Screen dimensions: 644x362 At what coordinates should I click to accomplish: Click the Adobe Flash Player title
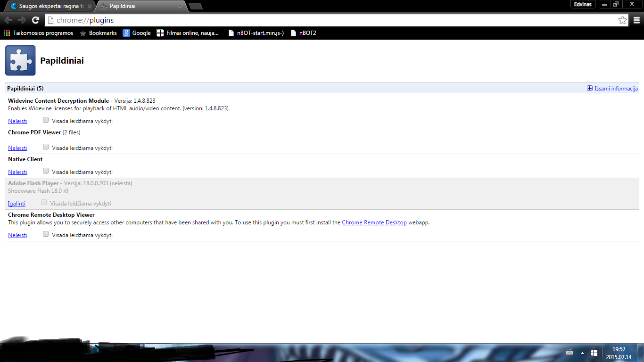click(33, 183)
